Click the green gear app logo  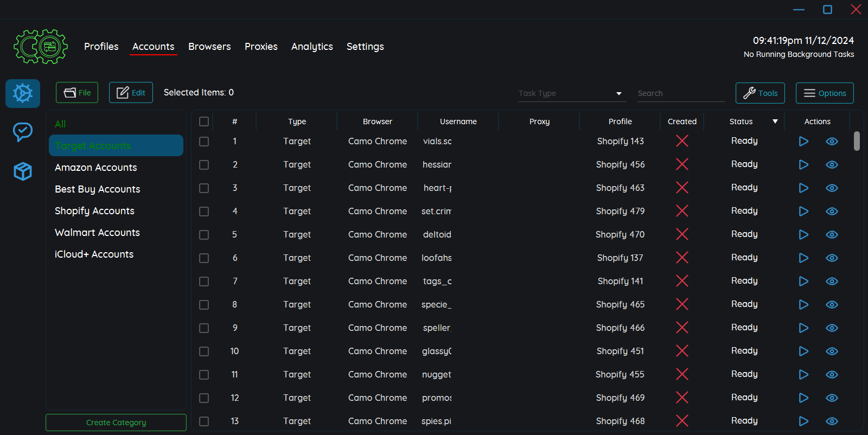coord(41,47)
